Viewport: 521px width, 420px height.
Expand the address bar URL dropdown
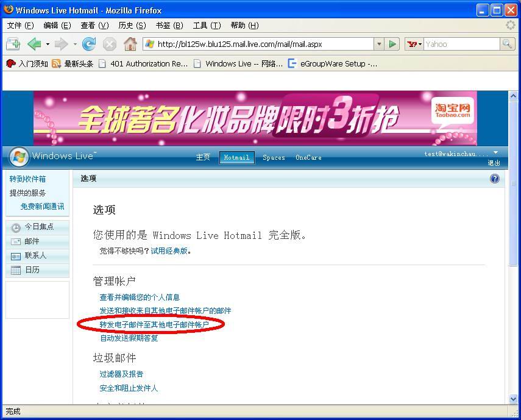(x=379, y=44)
